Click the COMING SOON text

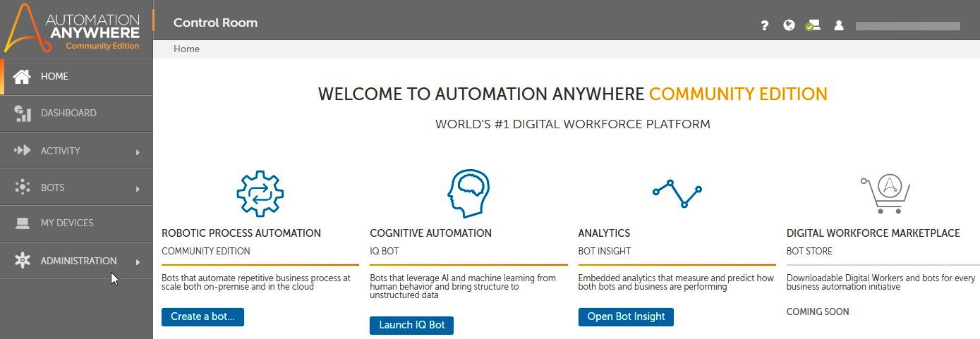[x=818, y=312]
